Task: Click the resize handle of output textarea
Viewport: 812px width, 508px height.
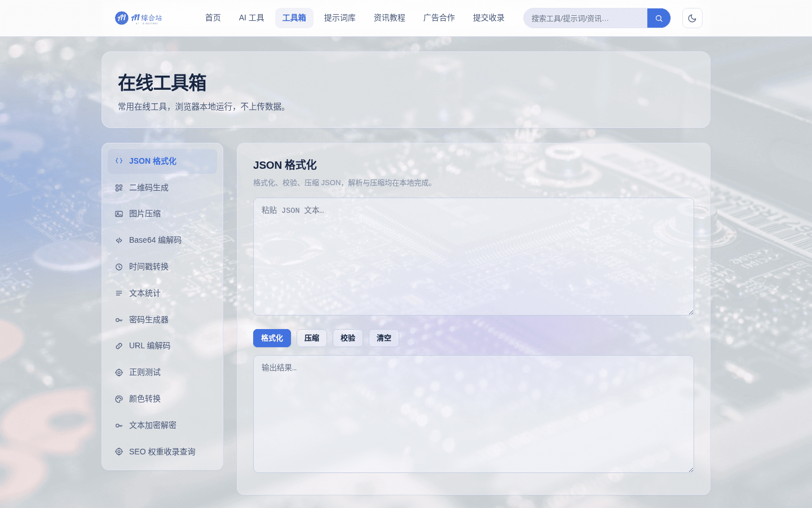Action: [690, 469]
